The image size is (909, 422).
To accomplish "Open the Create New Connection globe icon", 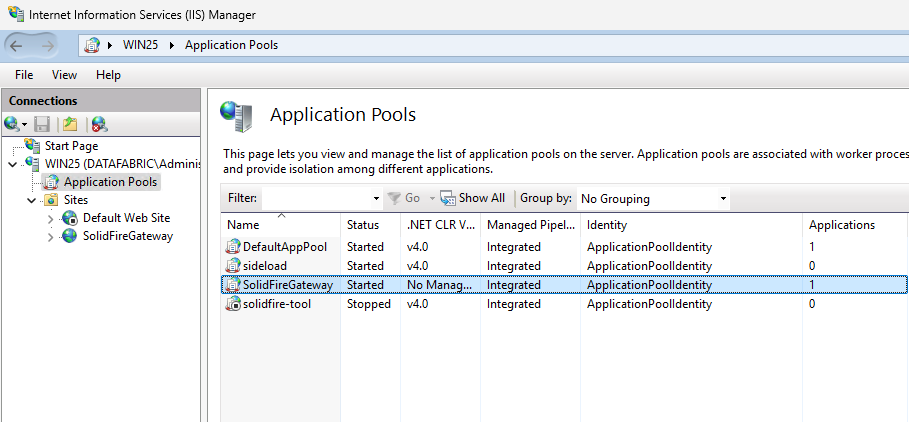I will coord(11,123).
